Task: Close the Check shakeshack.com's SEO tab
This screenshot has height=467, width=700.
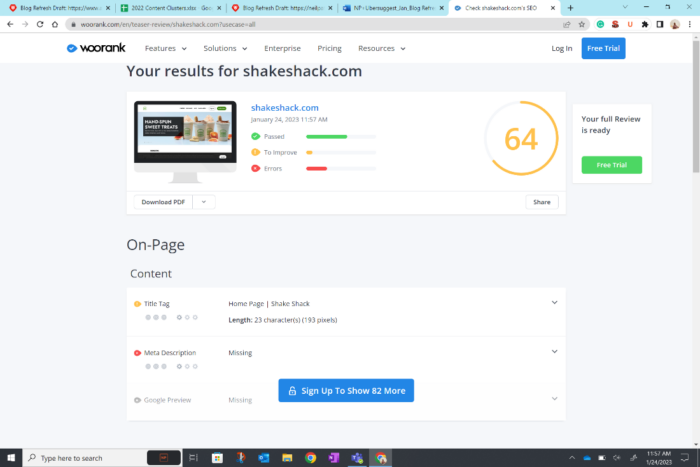Action: [x=553, y=8]
